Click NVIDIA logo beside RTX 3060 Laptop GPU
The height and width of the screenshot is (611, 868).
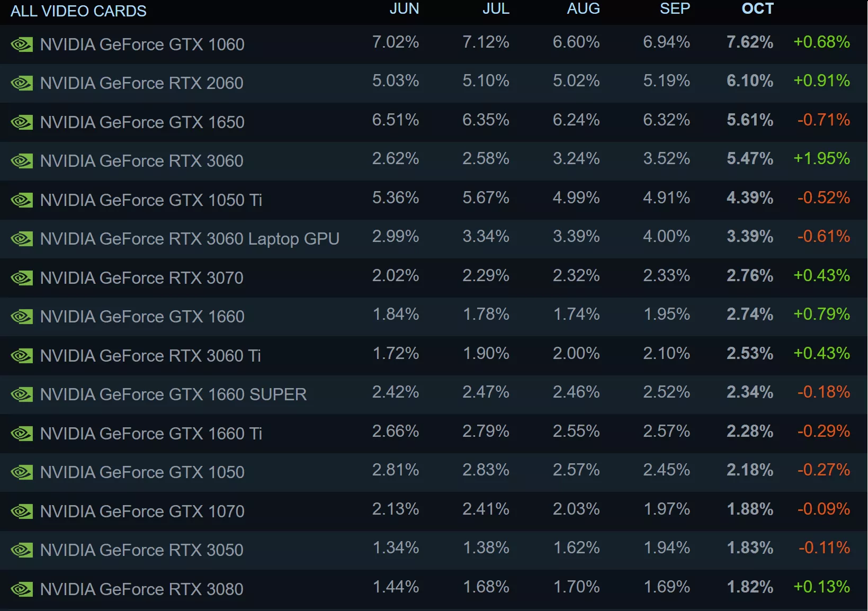coord(22,239)
